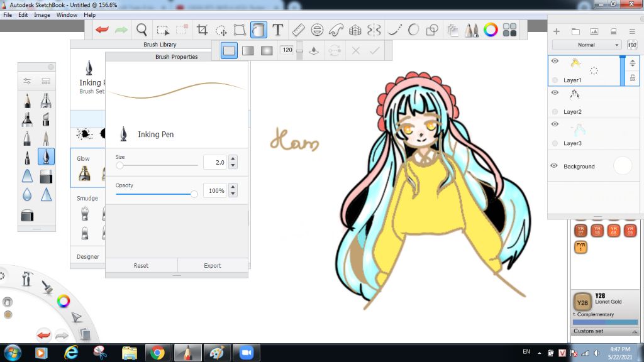
Task: Open the Color Wheel in the top toolbar
Action: coord(491,30)
